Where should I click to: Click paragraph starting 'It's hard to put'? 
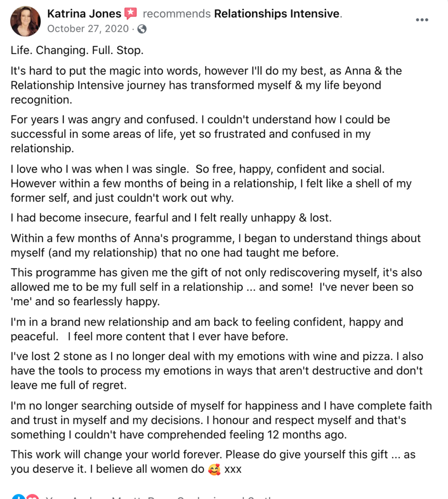click(206, 85)
